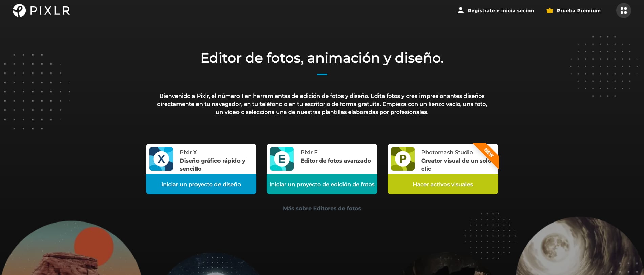Screen dimensions: 644x275
Task: Start "Iniciar un proyecto de edición de fotos"
Action: pos(322,184)
